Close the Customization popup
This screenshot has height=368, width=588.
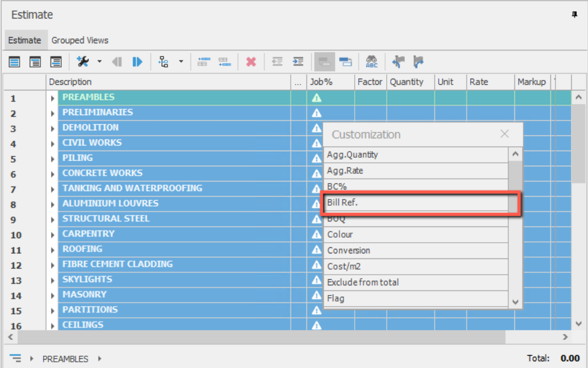504,134
